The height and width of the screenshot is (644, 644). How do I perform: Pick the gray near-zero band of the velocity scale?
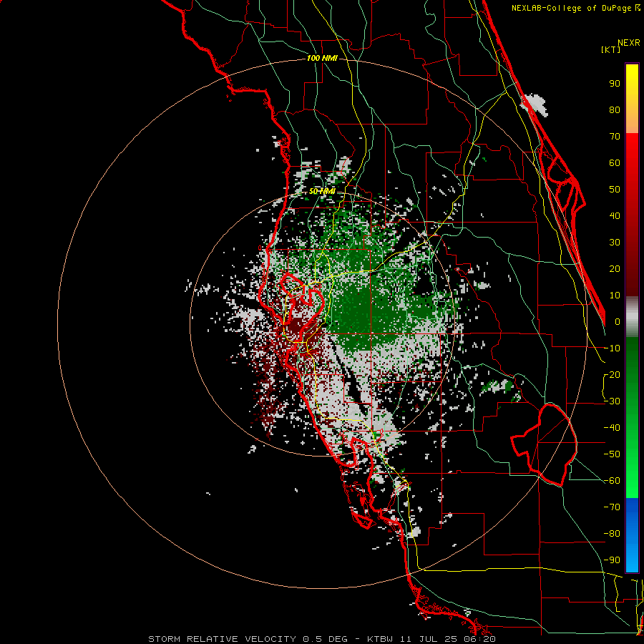coord(632,317)
